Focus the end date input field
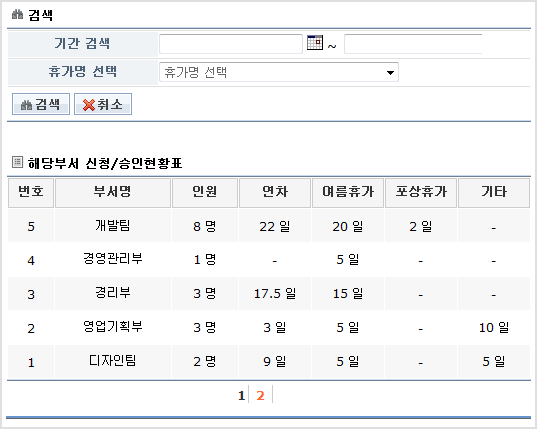The width and height of the screenshot is (537, 429). [x=413, y=44]
